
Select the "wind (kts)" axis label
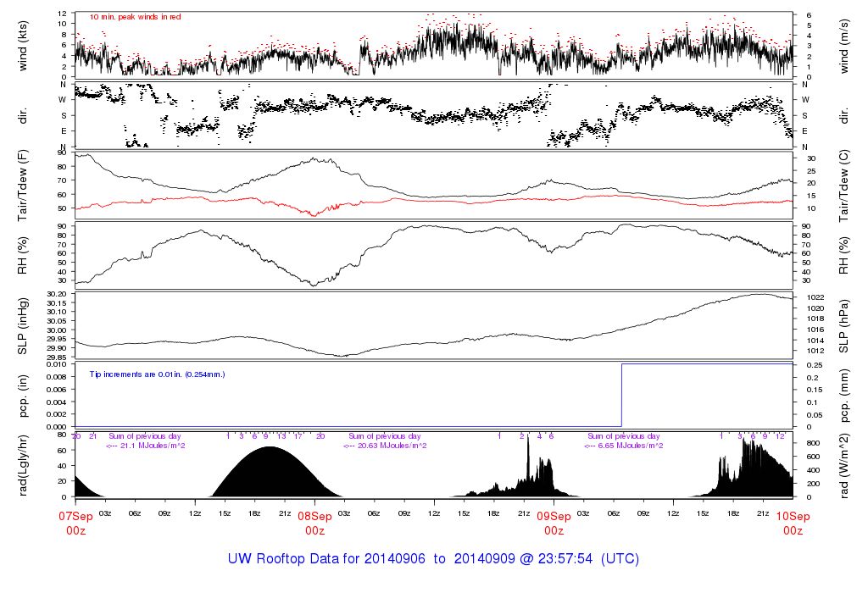pyautogui.click(x=23, y=46)
